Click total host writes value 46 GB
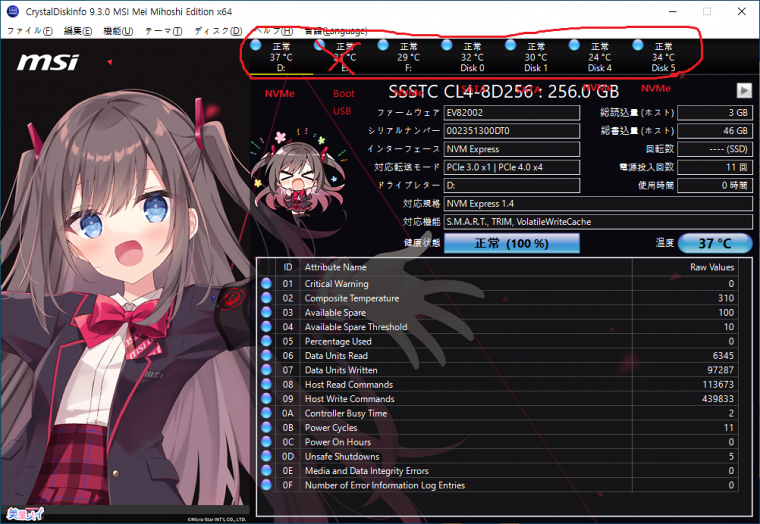 [715, 131]
